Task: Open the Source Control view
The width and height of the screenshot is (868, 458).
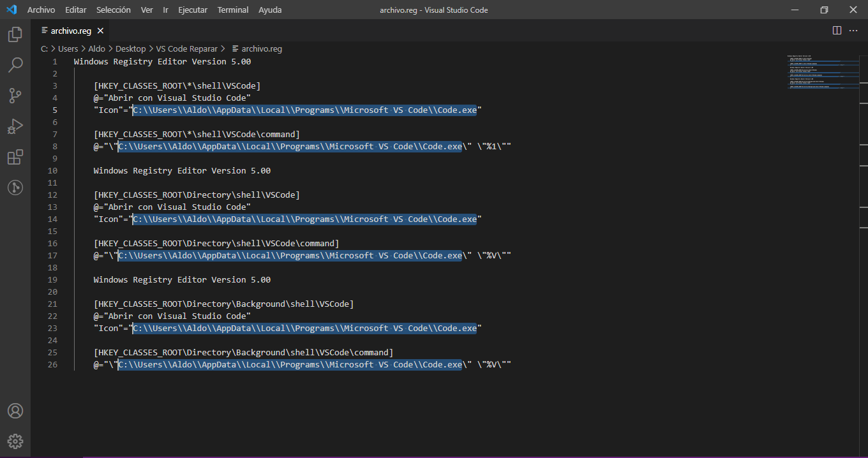Action: click(15, 95)
